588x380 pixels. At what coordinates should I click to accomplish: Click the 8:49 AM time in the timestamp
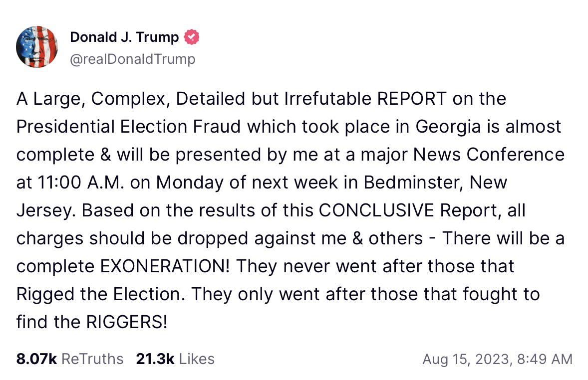pos(545,359)
